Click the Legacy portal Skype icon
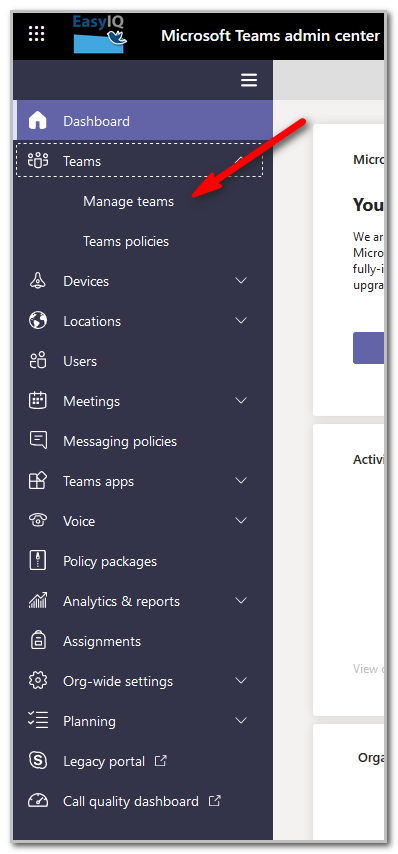The height and width of the screenshot is (854, 398). click(x=38, y=761)
